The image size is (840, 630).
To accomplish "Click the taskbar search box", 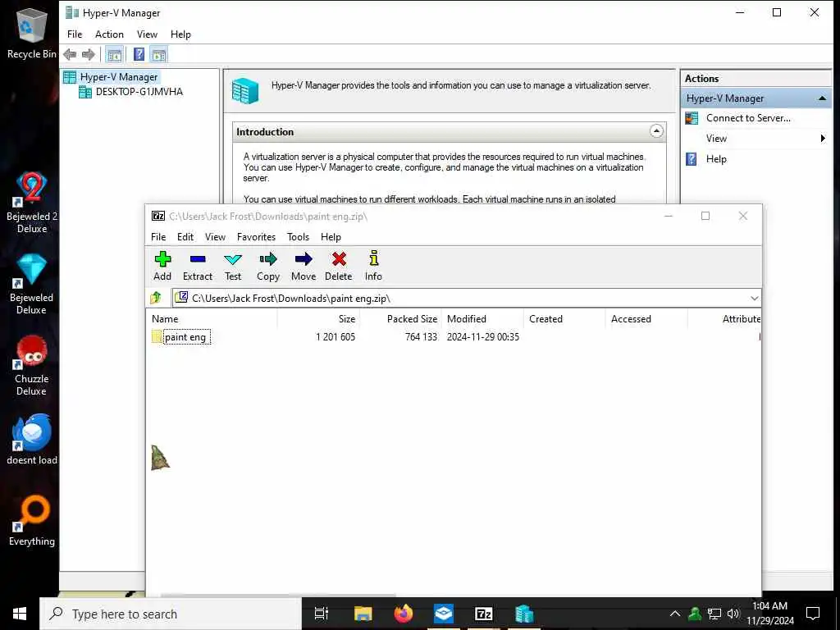I will pyautogui.click(x=171, y=614).
